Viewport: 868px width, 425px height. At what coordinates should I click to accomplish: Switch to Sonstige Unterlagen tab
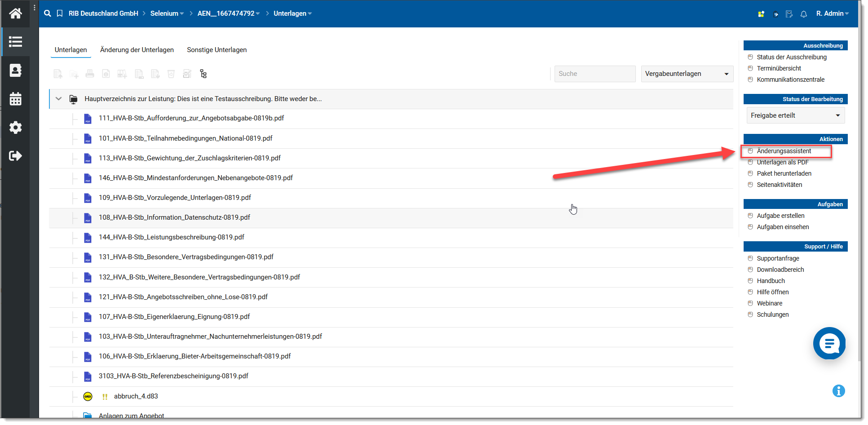[x=217, y=50]
